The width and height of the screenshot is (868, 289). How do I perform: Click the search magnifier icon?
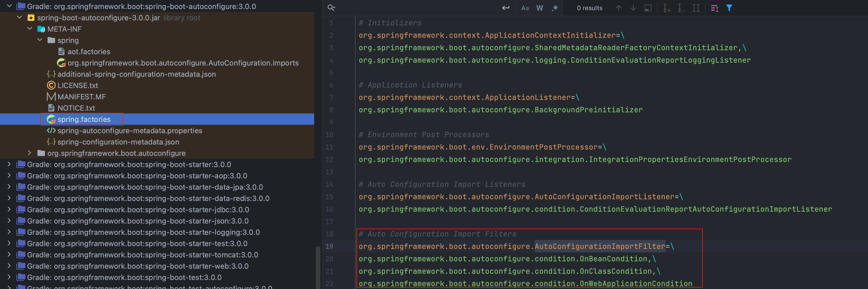tap(331, 8)
